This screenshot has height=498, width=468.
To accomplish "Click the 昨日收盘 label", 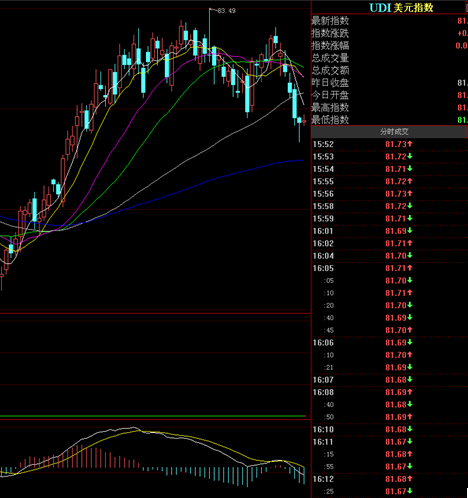I will pos(330,83).
